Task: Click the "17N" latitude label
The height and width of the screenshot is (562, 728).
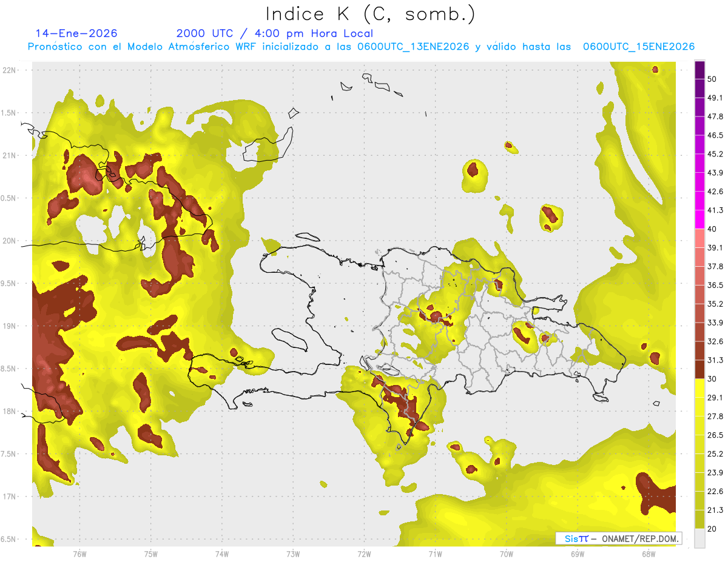Action: coord(9,497)
